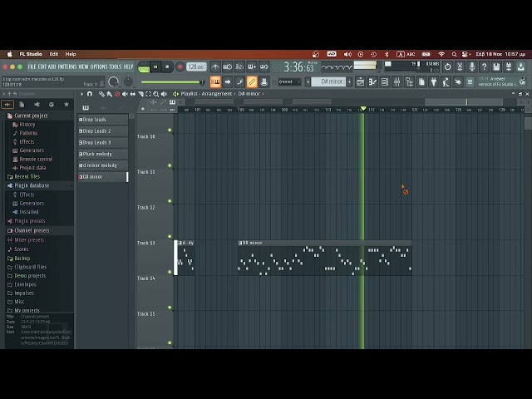The width and height of the screenshot is (532, 399).
Task: Open the FILE menu in FL Studio
Action: click(32, 66)
